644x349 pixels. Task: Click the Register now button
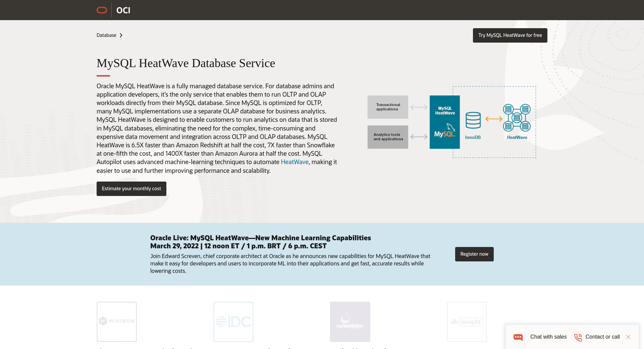474,254
